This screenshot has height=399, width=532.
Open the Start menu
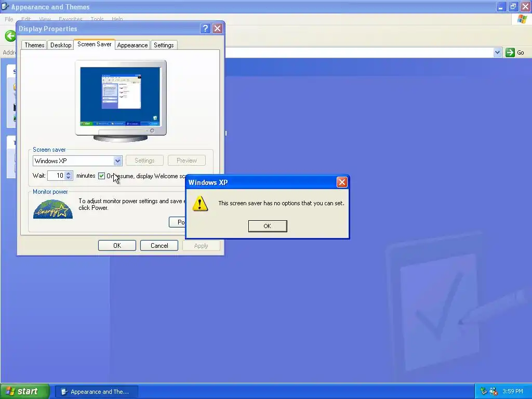click(25, 391)
